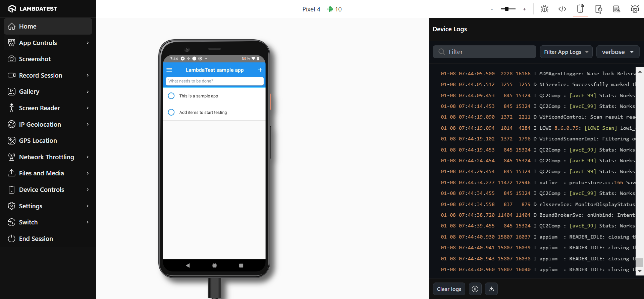The width and height of the screenshot is (644, 299).
Task: Go to Home in the sidebar
Action: [x=48, y=26]
